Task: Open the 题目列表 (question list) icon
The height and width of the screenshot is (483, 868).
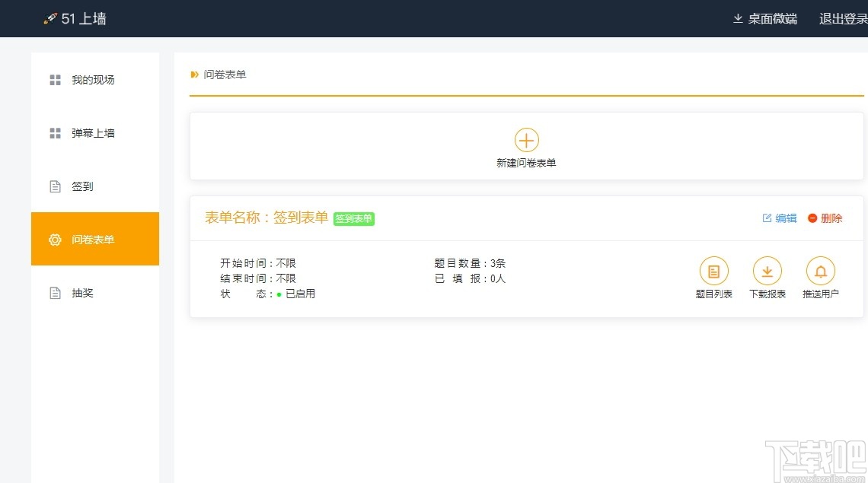Action: (x=713, y=270)
